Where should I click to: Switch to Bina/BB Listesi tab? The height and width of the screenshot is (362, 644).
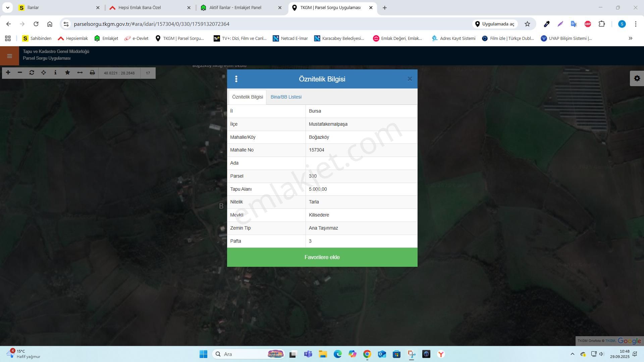(x=286, y=97)
